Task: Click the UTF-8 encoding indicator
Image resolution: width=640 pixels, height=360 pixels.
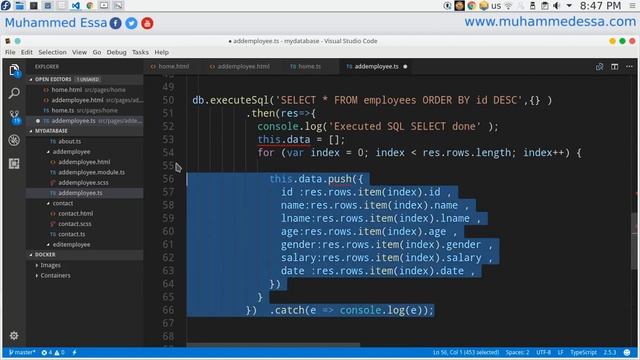Action: [x=543, y=352]
